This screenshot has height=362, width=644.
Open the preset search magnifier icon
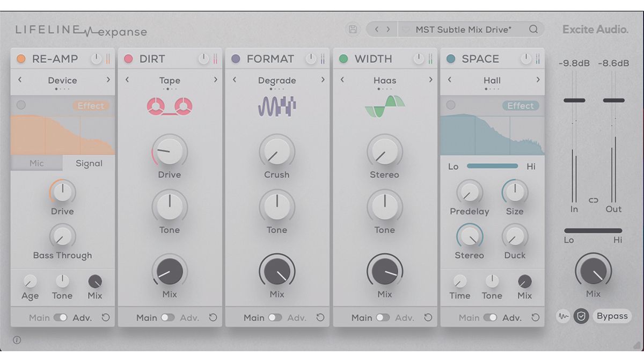(533, 30)
